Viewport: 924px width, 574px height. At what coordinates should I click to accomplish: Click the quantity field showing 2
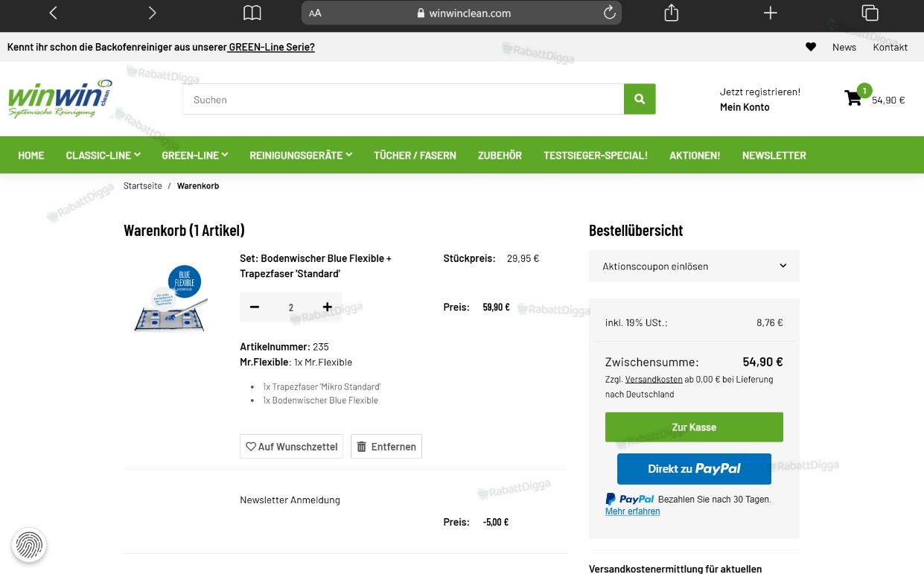coord(291,307)
